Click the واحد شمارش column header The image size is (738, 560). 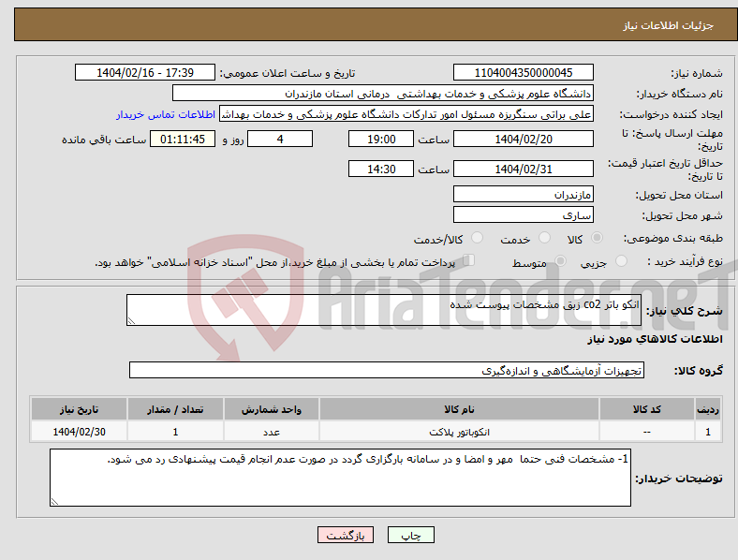[x=272, y=409]
